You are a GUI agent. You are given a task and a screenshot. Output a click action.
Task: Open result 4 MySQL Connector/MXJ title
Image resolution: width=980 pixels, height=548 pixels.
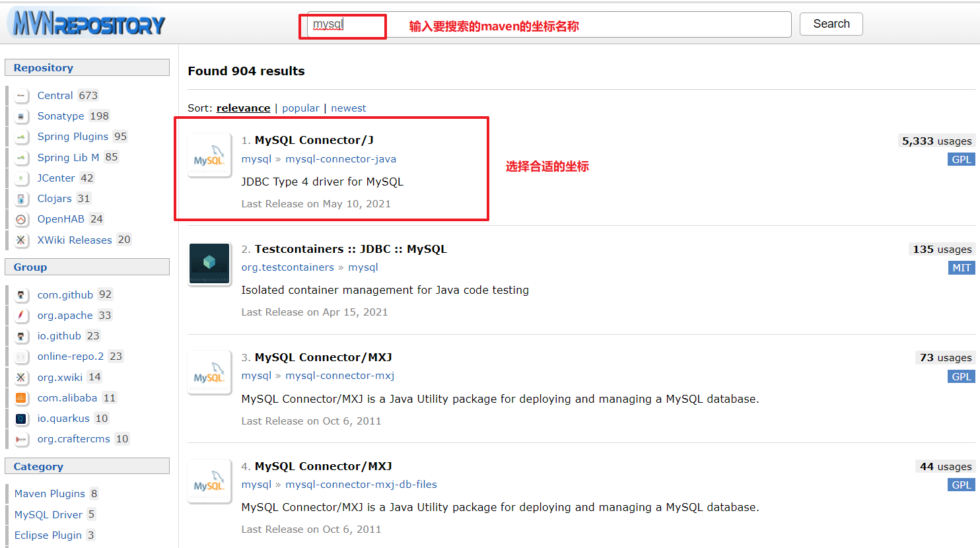coord(324,466)
